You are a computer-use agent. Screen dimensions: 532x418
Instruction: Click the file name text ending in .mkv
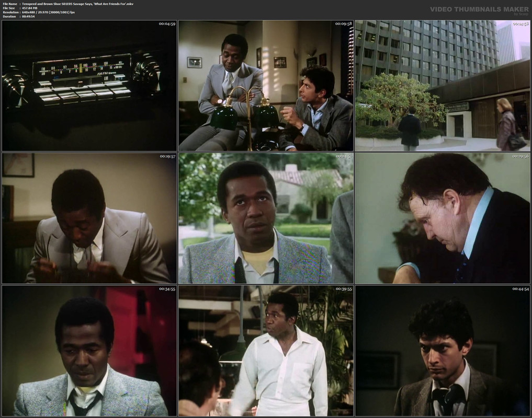tap(78, 4)
